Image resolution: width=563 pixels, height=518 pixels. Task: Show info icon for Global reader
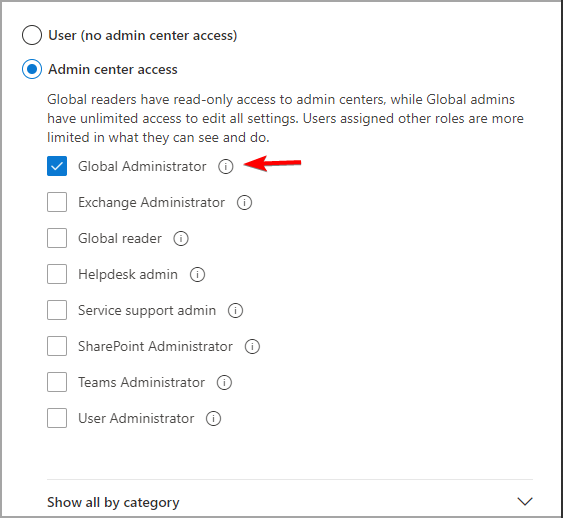pyautogui.click(x=181, y=238)
